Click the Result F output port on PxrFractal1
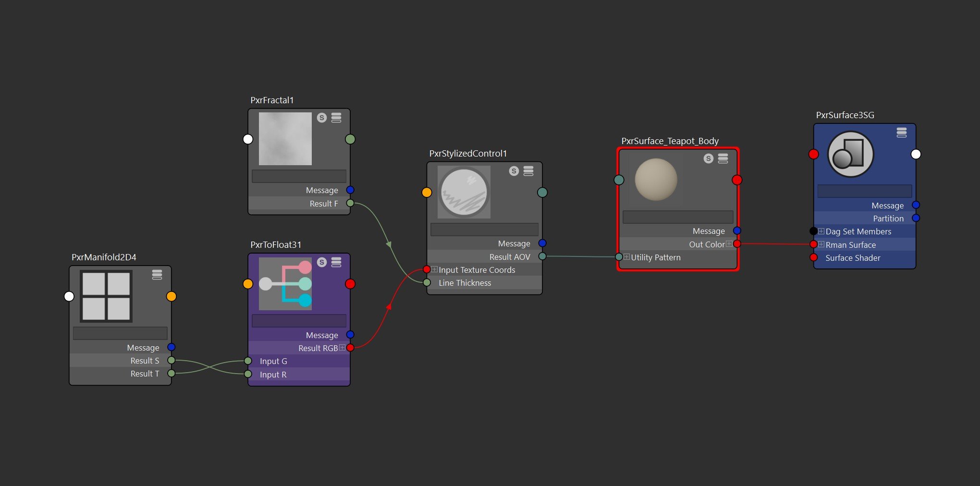 [x=350, y=203]
